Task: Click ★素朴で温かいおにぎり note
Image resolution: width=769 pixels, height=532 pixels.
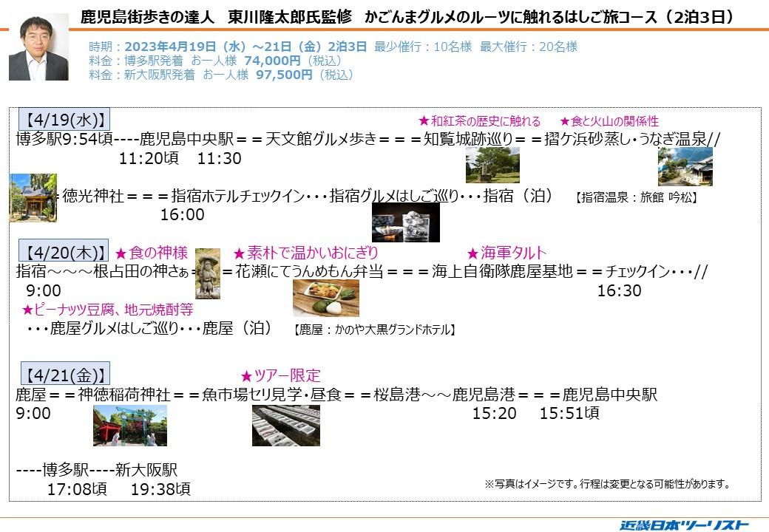Action: (x=306, y=253)
